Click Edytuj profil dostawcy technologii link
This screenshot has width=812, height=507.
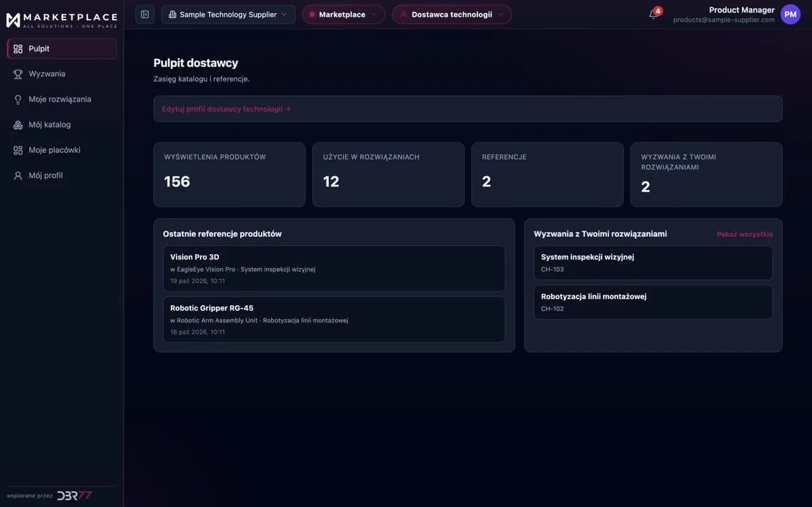226,109
